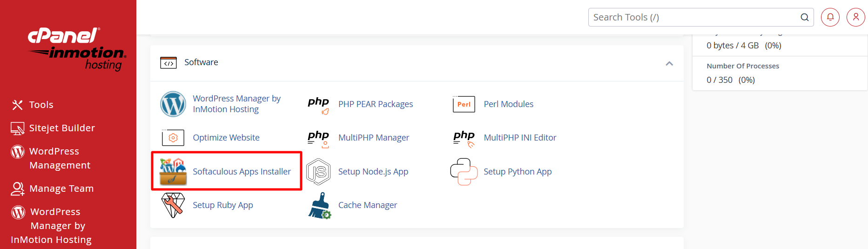Click the Softaculous toolbox icon
Screen dimensions: 868x249
click(173, 171)
